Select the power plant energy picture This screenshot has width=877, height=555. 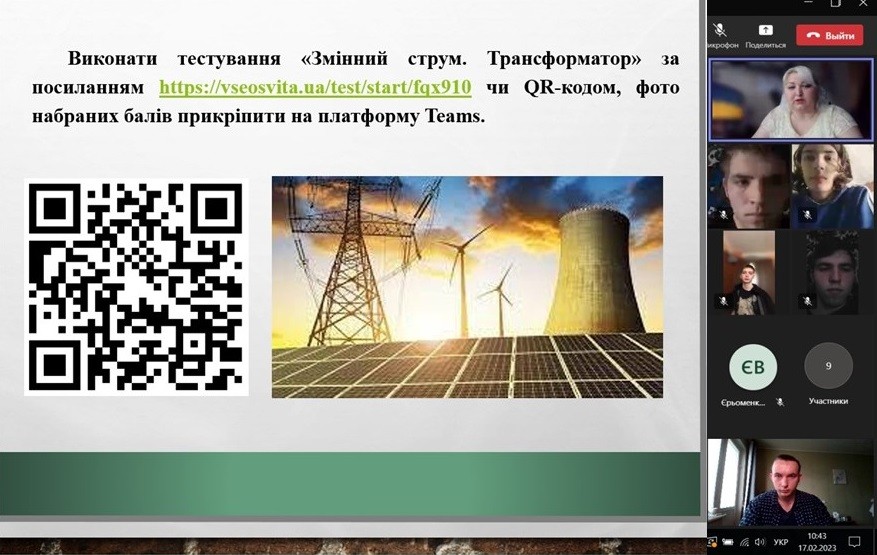pyautogui.click(x=467, y=287)
